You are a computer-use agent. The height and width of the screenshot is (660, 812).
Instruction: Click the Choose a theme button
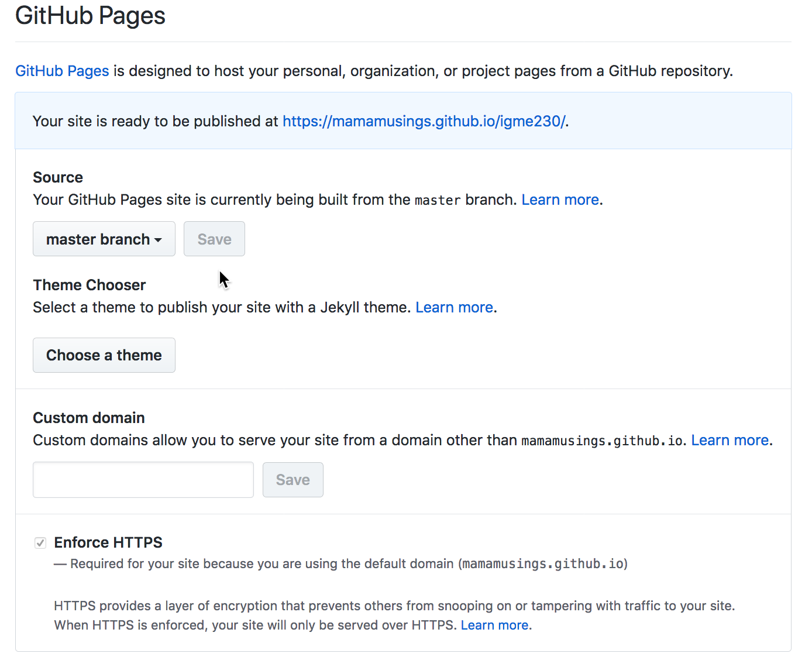click(104, 355)
